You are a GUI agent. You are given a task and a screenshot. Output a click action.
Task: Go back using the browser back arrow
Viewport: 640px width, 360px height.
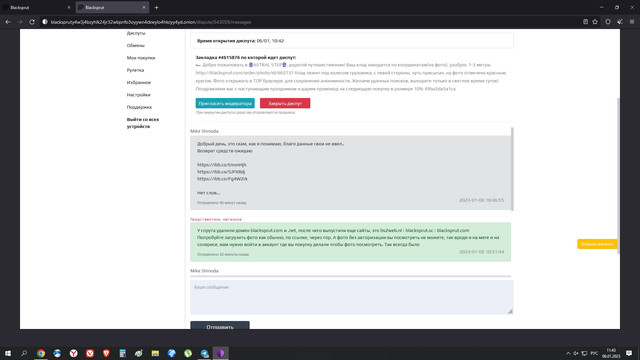[8, 22]
